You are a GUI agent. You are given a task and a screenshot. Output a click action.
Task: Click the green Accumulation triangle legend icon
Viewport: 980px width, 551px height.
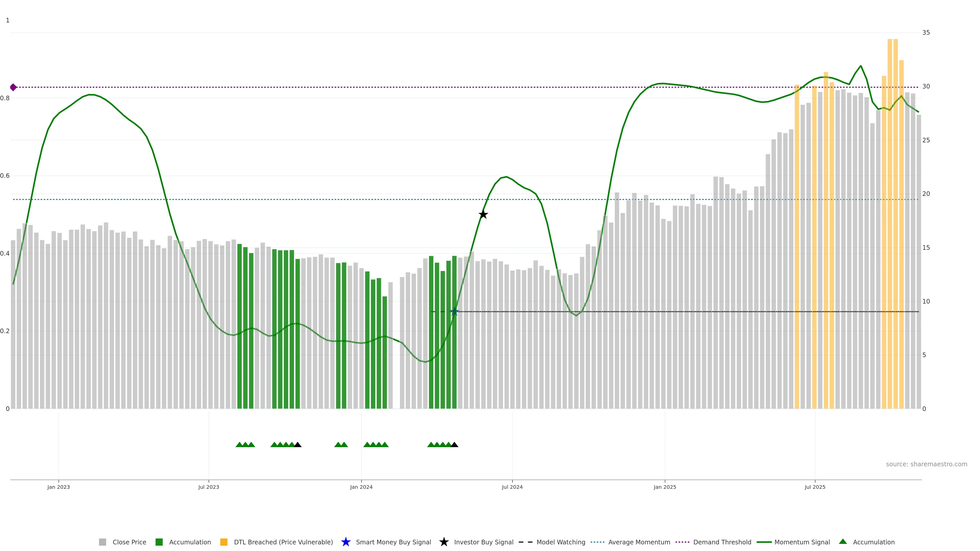point(843,542)
